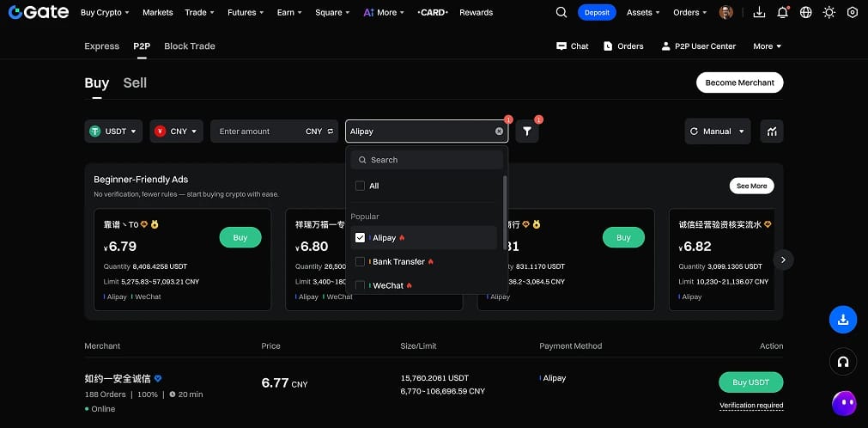Expand the header Orders dropdown
Image resolution: width=868 pixels, height=428 pixels.
[x=689, y=12]
